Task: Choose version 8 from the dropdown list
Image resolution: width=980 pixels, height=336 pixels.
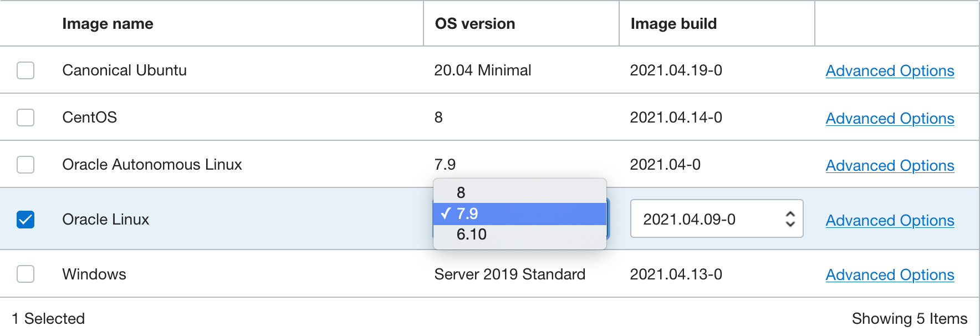Action: click(x=461, y=192)
